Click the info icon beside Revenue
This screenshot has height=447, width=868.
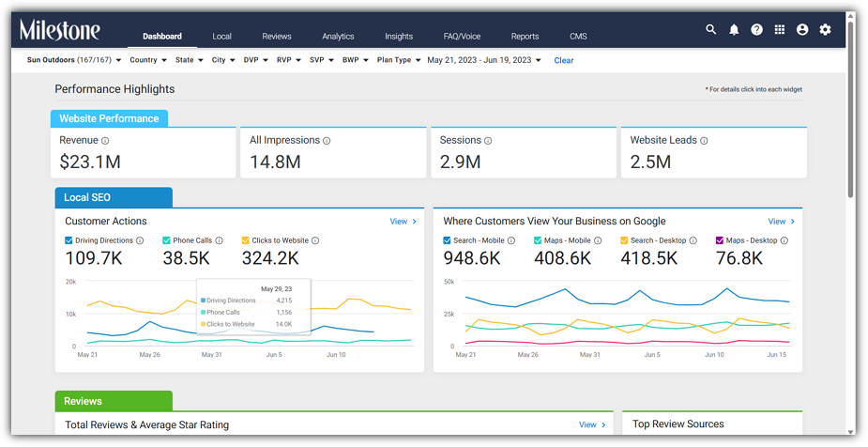click(105, 141)
